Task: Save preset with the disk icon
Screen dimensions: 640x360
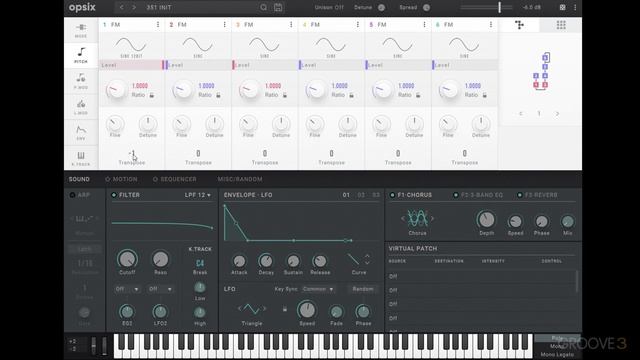Action: click(x=278, y=7)
